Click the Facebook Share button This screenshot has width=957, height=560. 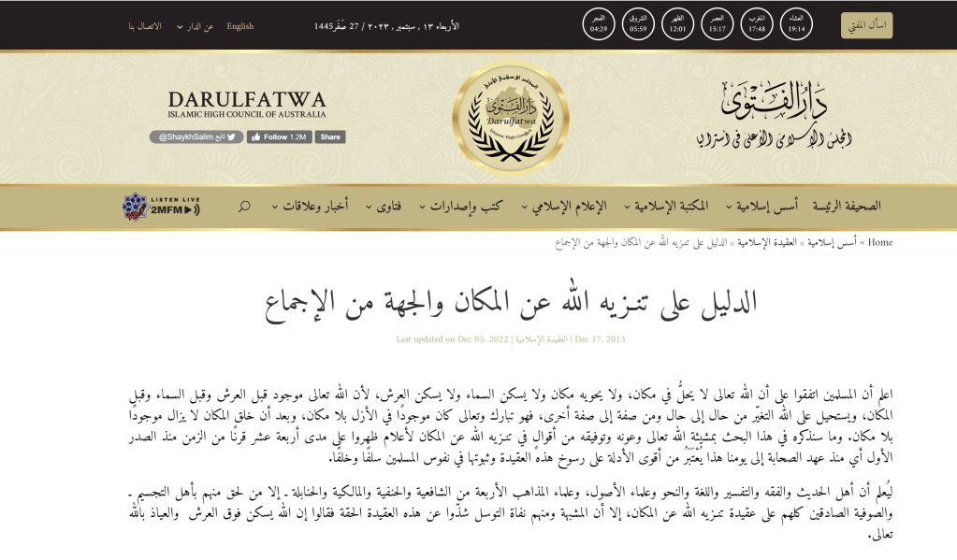point(329,136)
